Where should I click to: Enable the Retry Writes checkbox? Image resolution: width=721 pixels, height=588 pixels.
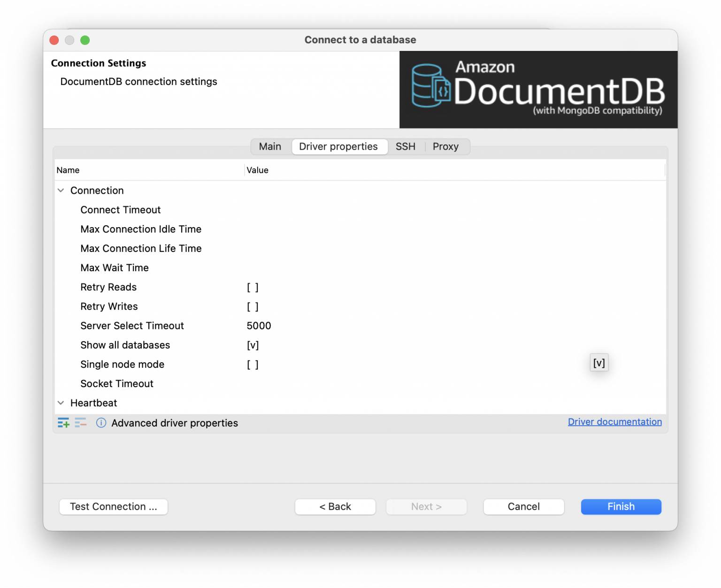point(253,306)
